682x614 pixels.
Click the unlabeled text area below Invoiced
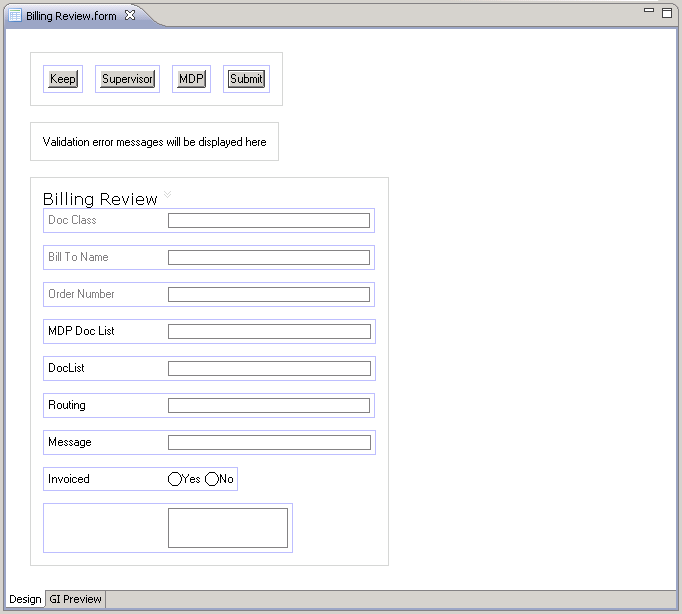228,527
